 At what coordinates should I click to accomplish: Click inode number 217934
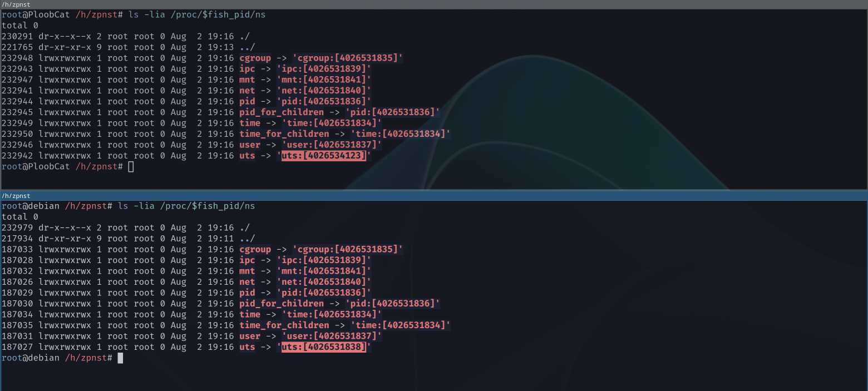point(17,239)
